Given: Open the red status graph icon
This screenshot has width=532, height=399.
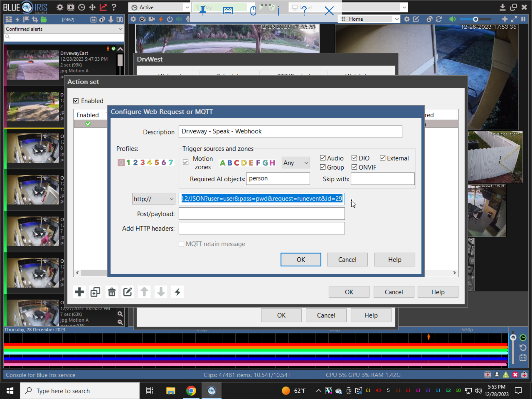Looking at the screenshot, I should click(x=103, y=7).
